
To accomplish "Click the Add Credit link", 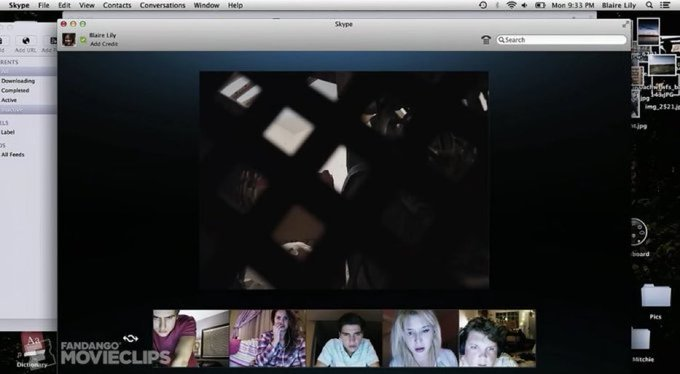I will tap(104, 44).
